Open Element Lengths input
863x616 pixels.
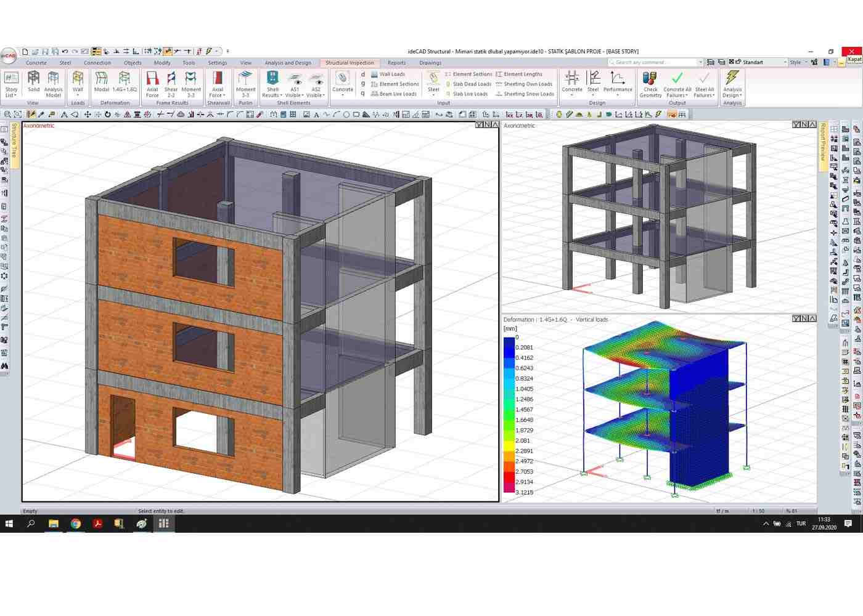pyautogui.click(x=519, y=74)
